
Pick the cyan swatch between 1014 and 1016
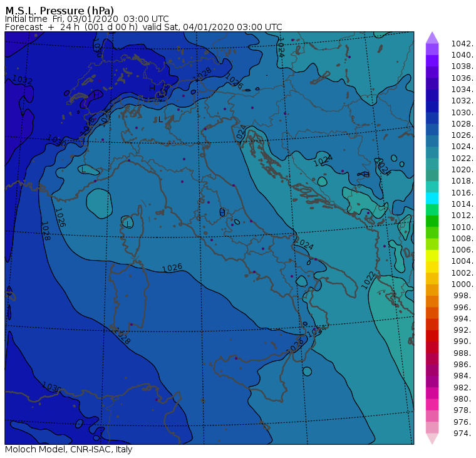point(432,199)
